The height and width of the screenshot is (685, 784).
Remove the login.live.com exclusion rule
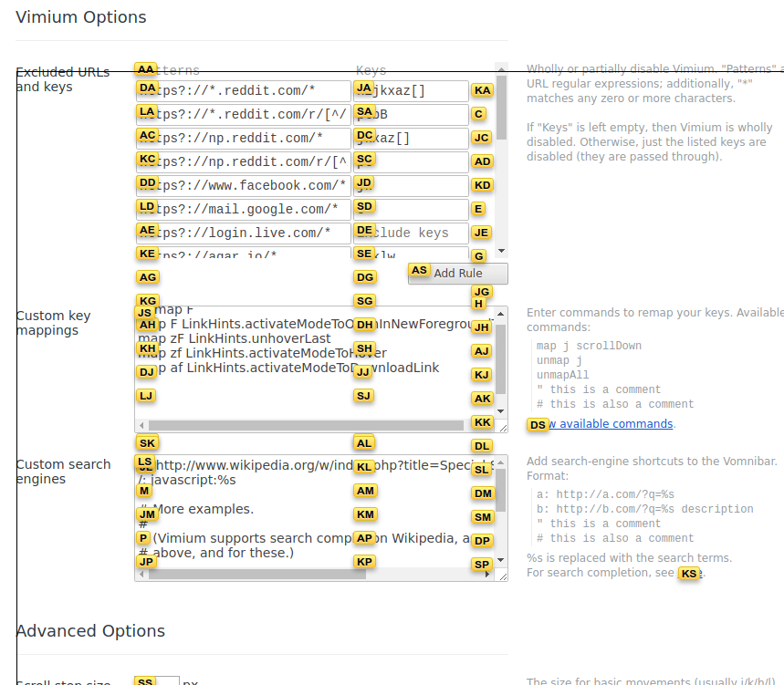tap(482, 232)
